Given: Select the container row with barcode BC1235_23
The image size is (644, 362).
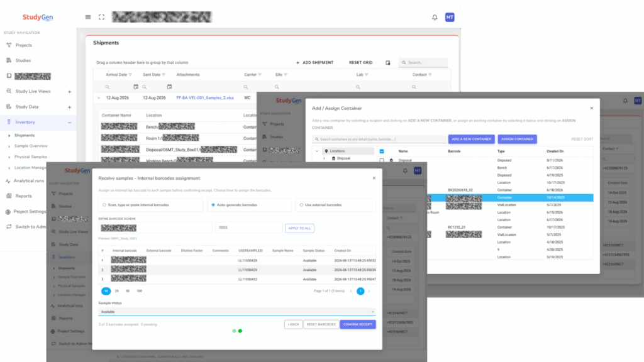Looking at the screenshot, I should [x=510, y=227].
